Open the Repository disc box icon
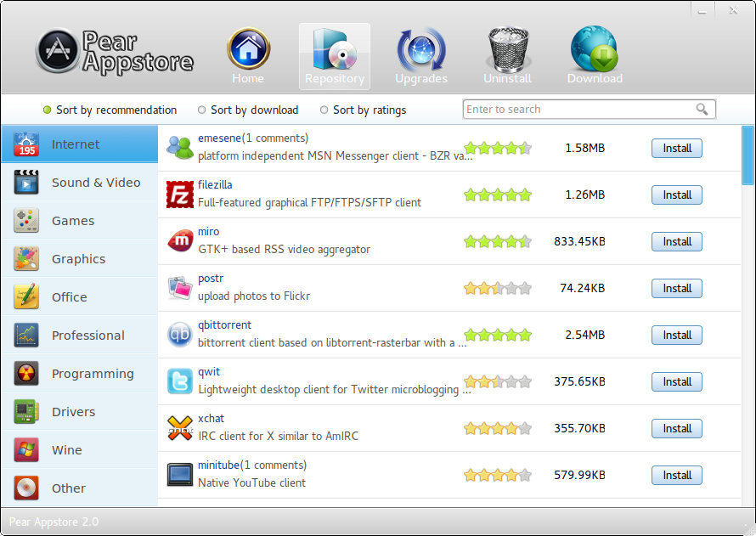Screen dimensions: 756x536 tap(335, 48)
